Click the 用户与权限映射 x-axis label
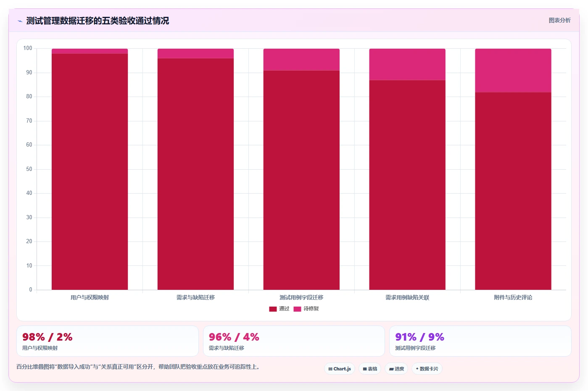The width and height of the screenshot is (588, 391). click(x=90, y=297)
